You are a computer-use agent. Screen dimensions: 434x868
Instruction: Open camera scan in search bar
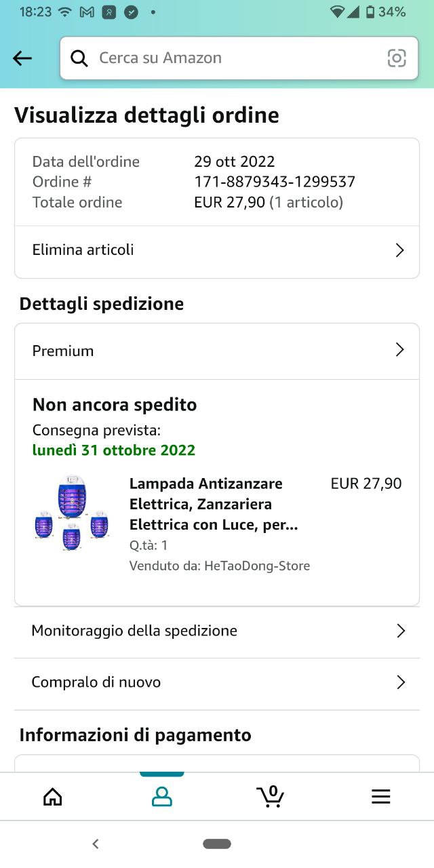tap(397, 58)
